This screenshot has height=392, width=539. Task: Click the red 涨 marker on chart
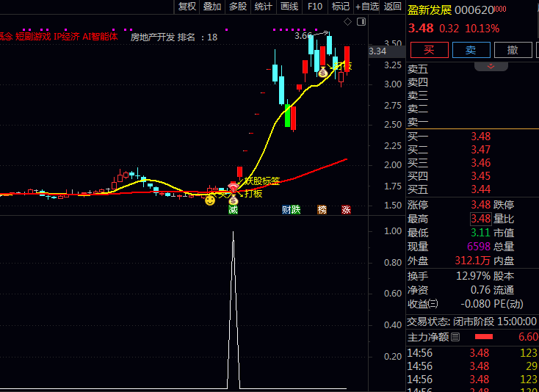346,209
